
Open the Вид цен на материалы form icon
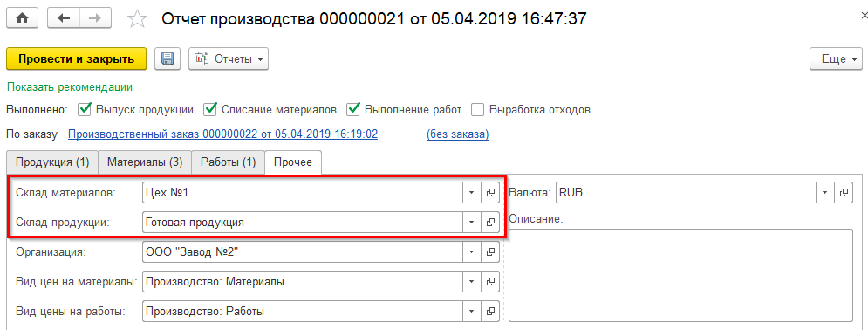pos(490,281)
